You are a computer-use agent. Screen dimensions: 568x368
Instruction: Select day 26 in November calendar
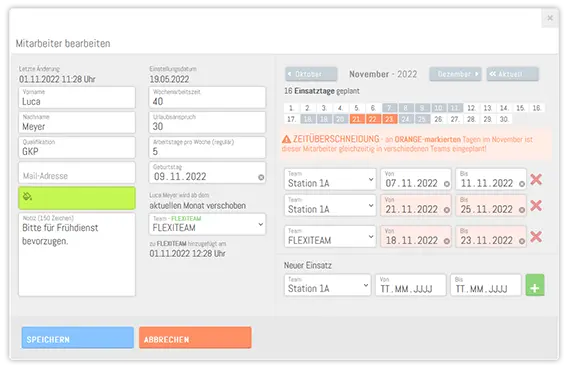pos(438,119)
